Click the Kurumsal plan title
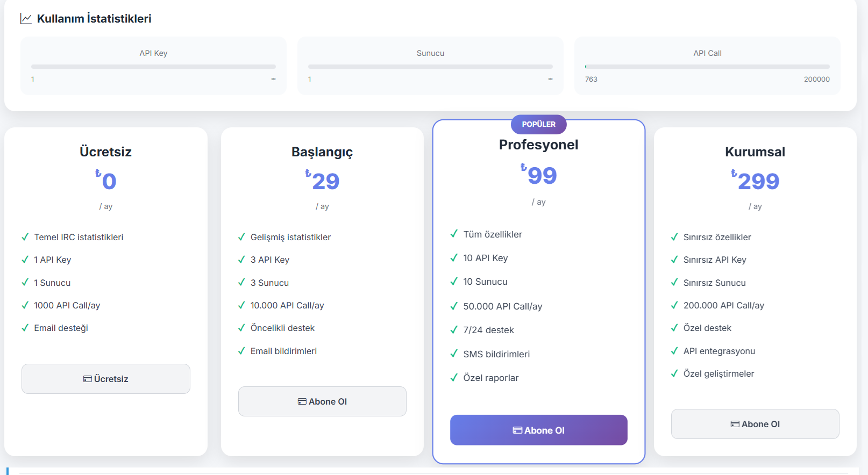Screen dimensions: 868x475 click(755, 152)
